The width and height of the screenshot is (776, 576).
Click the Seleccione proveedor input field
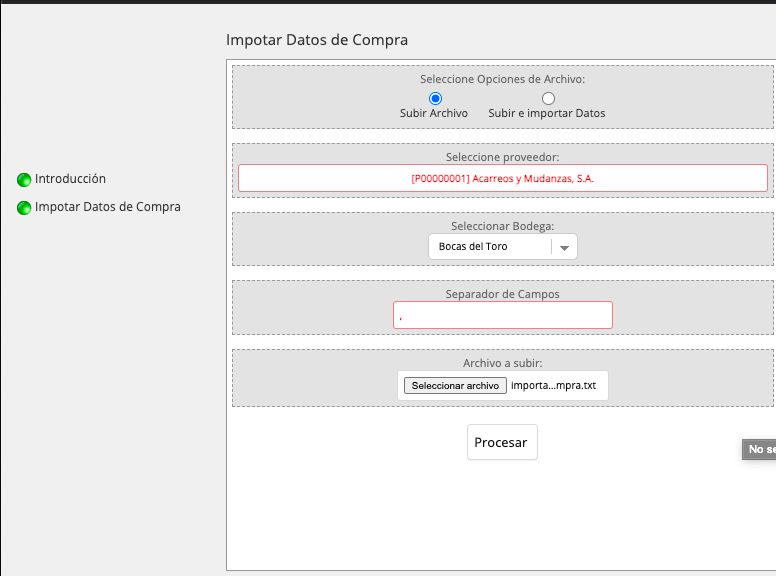pos(503,178)
